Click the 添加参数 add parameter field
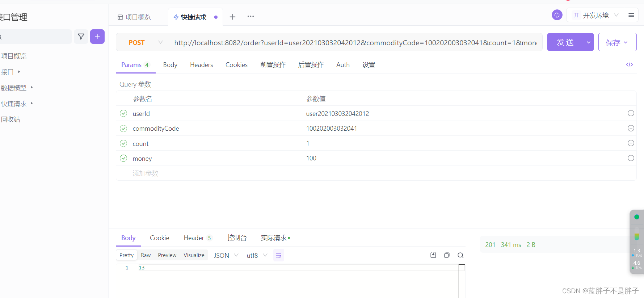Image resolution: width=644 pixels, height=298 pixels. pos(145,173)
